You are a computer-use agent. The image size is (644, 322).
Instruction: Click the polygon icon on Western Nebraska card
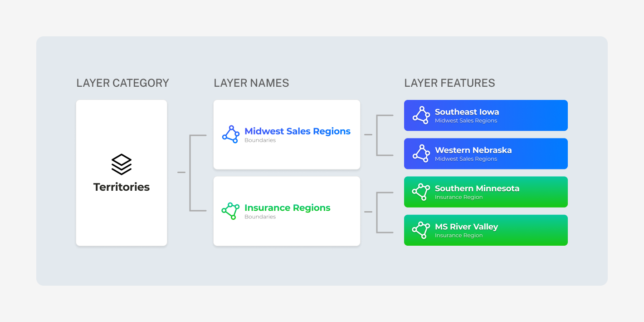click(x=421, y=154)
